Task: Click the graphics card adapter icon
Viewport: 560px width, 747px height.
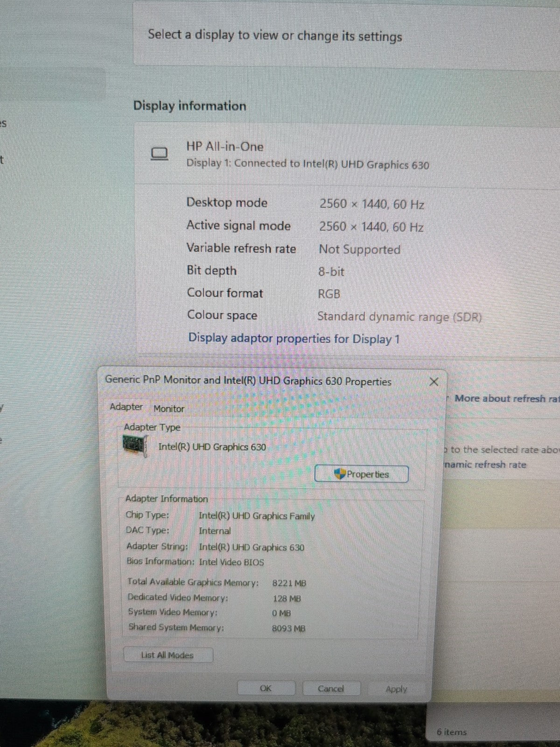Action: [135, 445]
